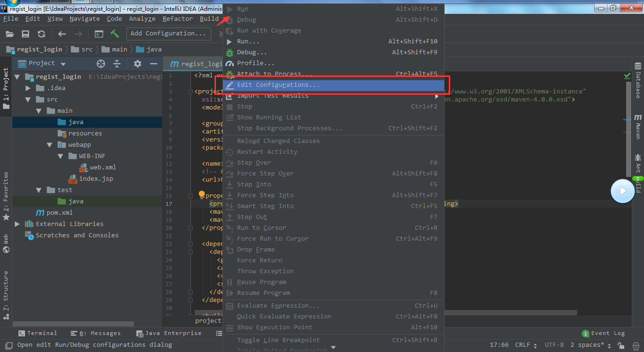Open the Java Enterprise tool tab

click(169, 333)
